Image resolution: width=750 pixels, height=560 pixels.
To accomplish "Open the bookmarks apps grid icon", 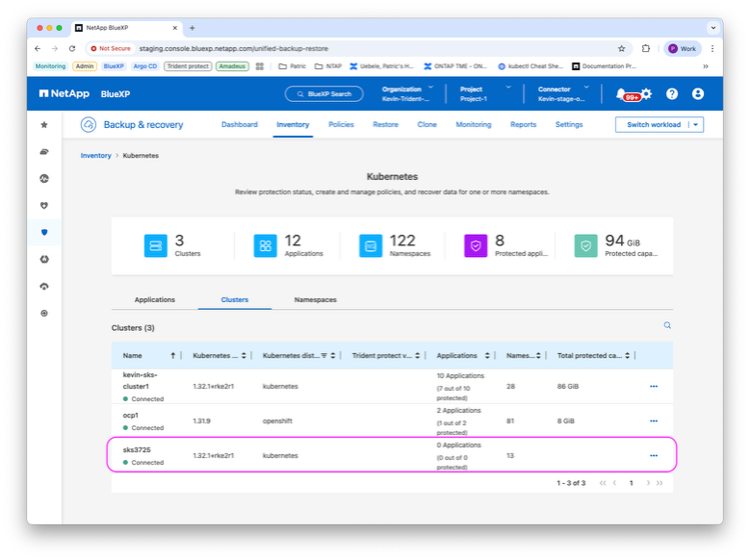I will point(260,66).
